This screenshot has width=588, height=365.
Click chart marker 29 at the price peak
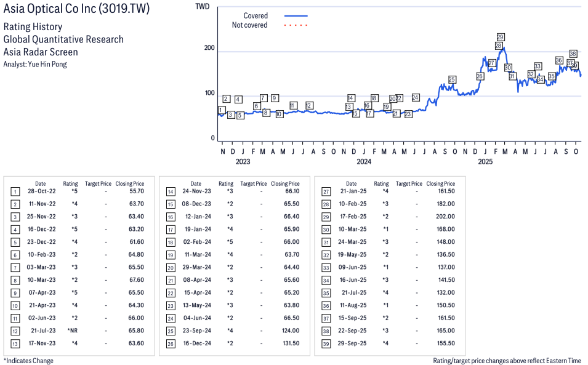click(x=501, y=37)
